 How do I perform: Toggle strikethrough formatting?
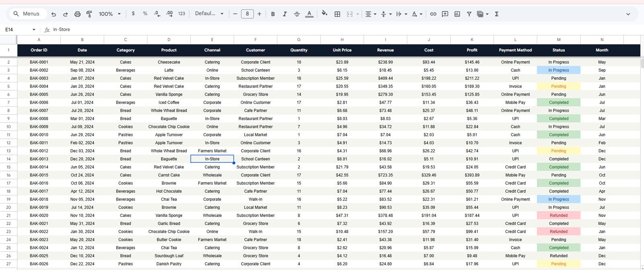297,14
